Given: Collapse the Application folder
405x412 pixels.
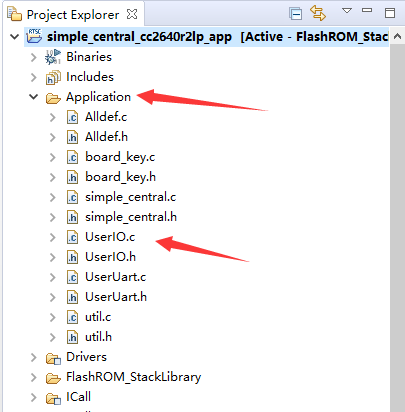Looking at the screenshot, I should pyautogui.click(x=34, y=97).
